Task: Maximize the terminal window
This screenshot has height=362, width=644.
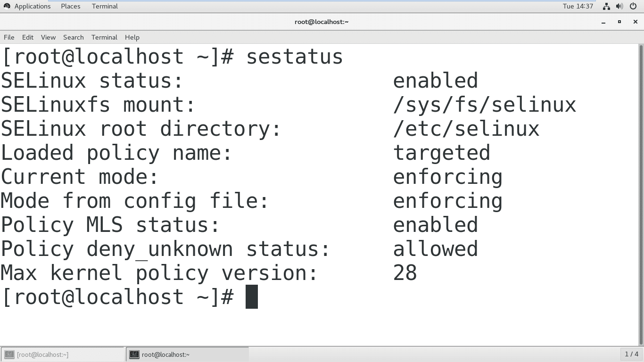Action: [619, 22]
